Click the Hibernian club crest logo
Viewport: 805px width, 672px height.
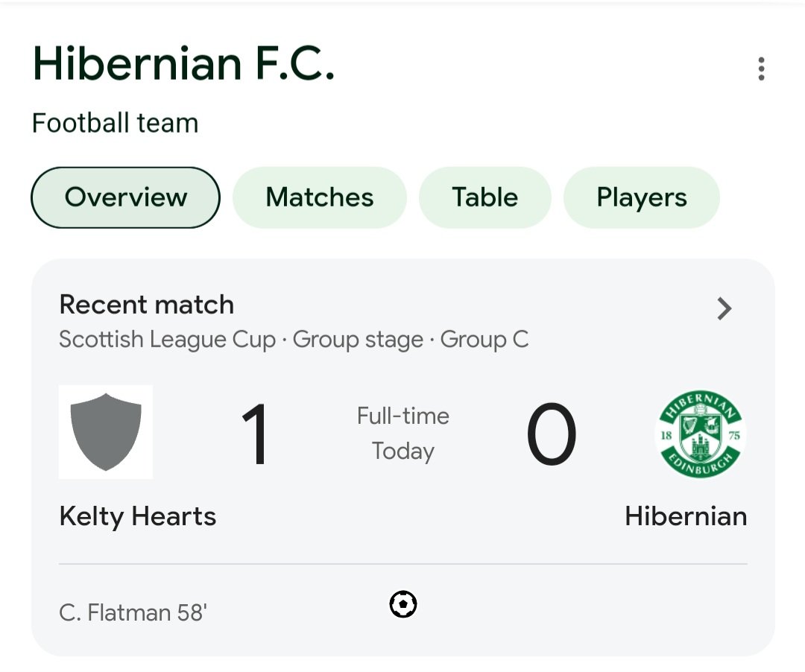700,434
